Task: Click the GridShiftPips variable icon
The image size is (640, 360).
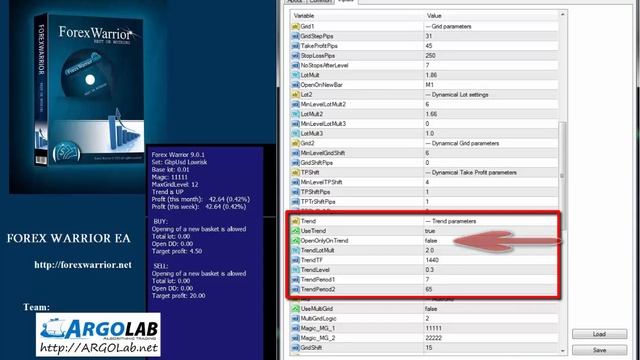Action: tap(295, 163)
